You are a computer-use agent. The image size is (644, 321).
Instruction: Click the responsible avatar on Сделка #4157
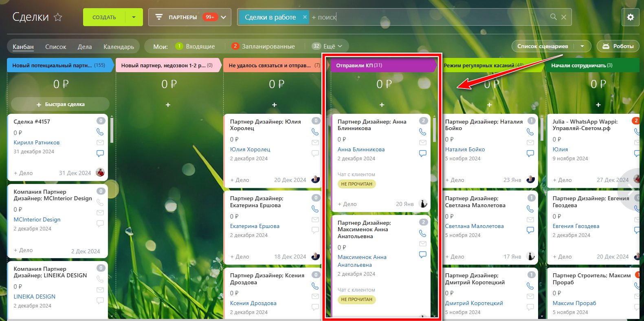[x=100, y=172]
